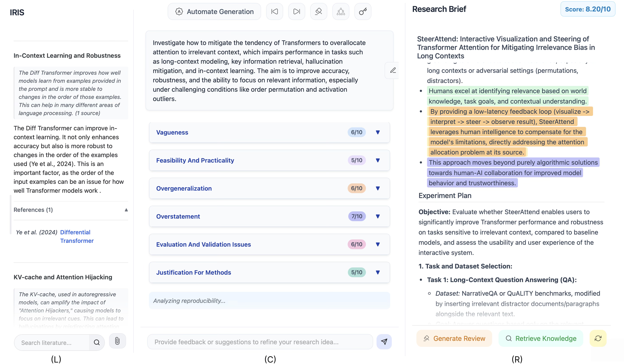Expand the Feasibility And Practicality section
624x364 pixels.
[378, 160]
